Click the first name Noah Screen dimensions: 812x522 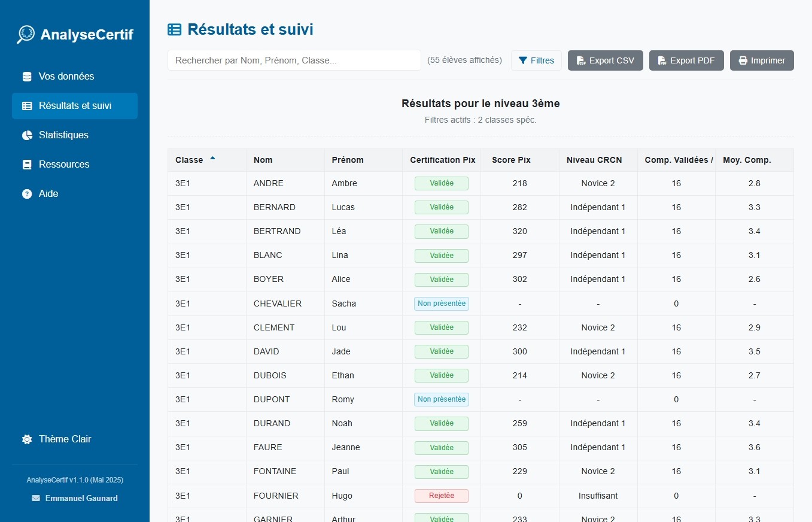(342, 424)
